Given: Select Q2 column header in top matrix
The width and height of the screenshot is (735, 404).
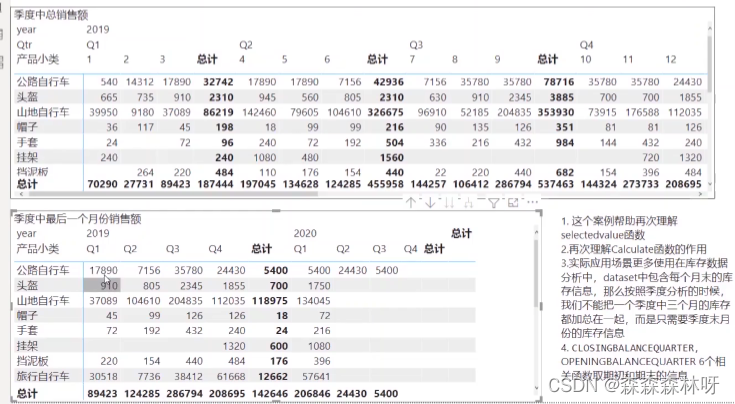Looking at the screenshot, I should [x=246, y=45].
